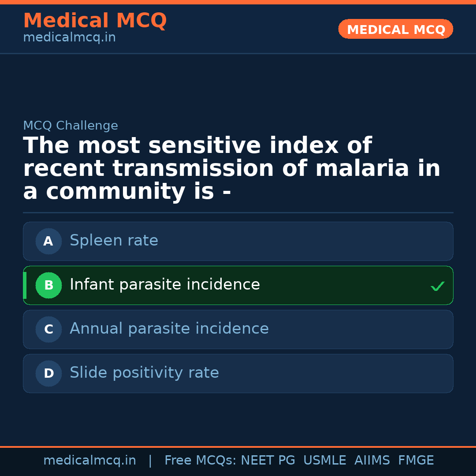
Task: Click the letter C circle badge
Action: 48,329
